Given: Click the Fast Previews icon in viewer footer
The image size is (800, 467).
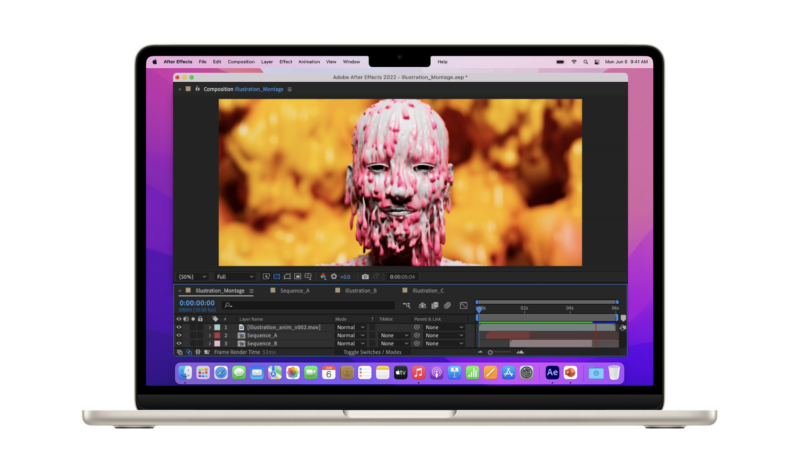Looking at the screenshot, I should point(266,277).
